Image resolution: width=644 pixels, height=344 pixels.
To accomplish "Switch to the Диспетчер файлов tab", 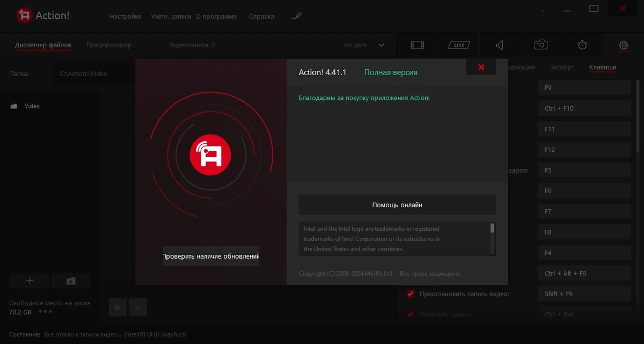I will tap(43, 45).
